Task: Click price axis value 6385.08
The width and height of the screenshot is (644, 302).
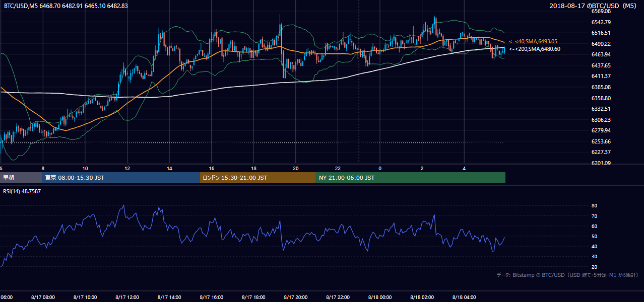Action: click(x=601, y=87)
